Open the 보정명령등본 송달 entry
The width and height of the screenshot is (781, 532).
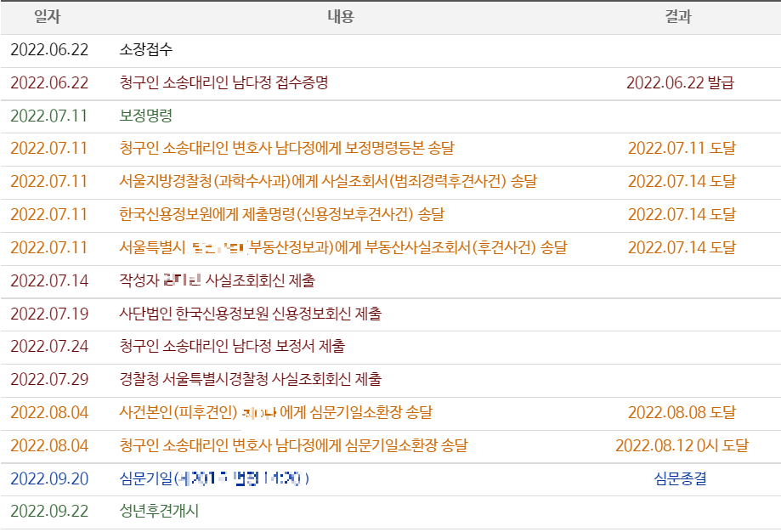point(286,149)
